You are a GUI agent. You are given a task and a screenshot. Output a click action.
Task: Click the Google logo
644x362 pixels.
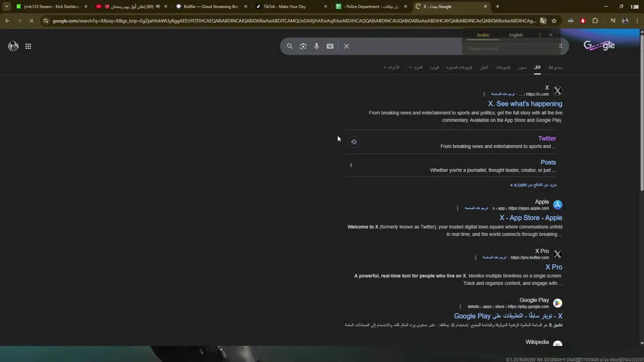pos(599,45)
